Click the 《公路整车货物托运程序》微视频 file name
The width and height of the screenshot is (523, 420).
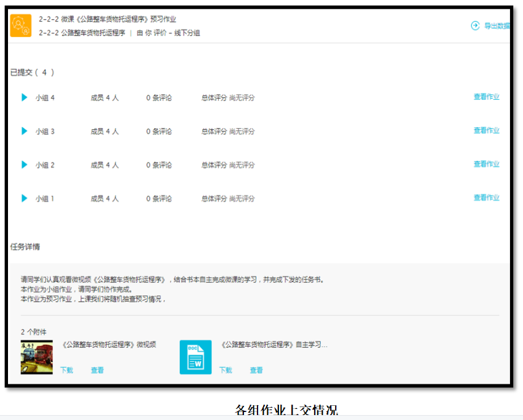click(109, 345)
